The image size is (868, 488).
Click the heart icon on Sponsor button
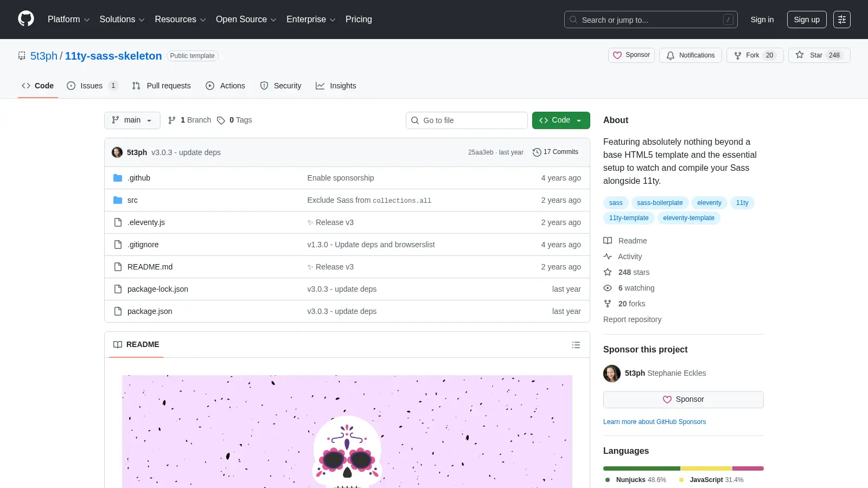(617, 55)
